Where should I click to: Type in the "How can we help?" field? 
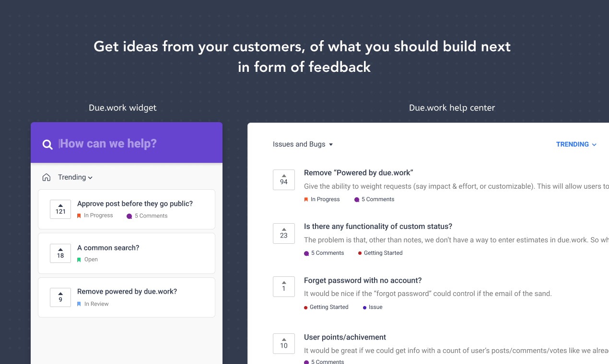coord(134,144)
